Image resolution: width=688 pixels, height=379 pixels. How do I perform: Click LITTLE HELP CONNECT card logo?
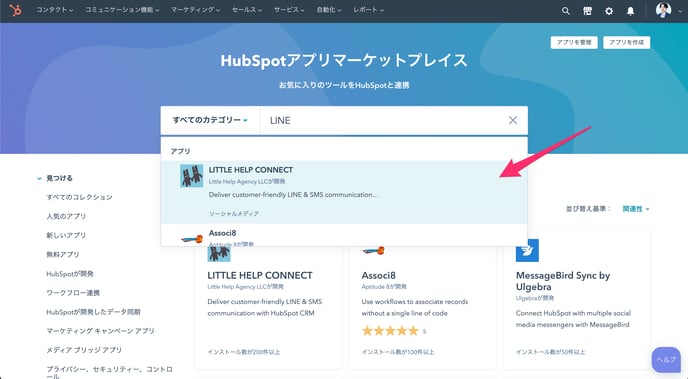[219, 254]
